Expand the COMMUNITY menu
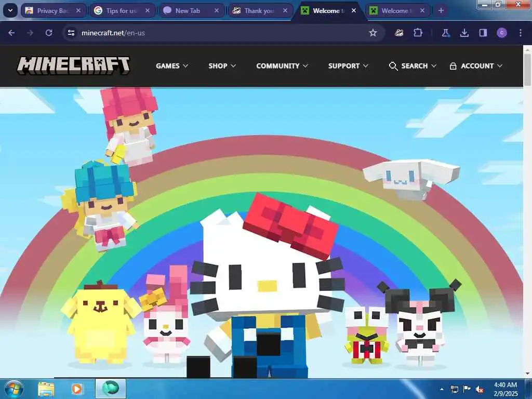The image size is (532, 399). point(282,66)
